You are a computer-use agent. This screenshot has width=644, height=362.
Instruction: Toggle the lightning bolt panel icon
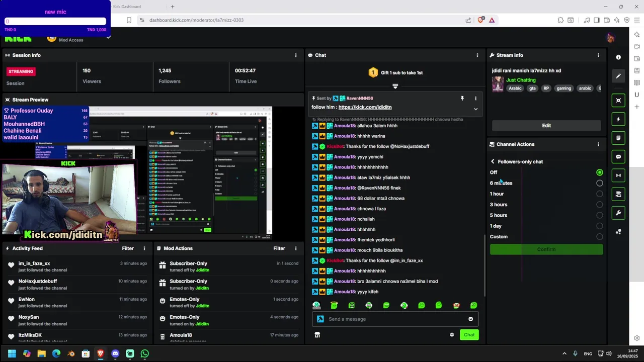[x=618, y=119]
